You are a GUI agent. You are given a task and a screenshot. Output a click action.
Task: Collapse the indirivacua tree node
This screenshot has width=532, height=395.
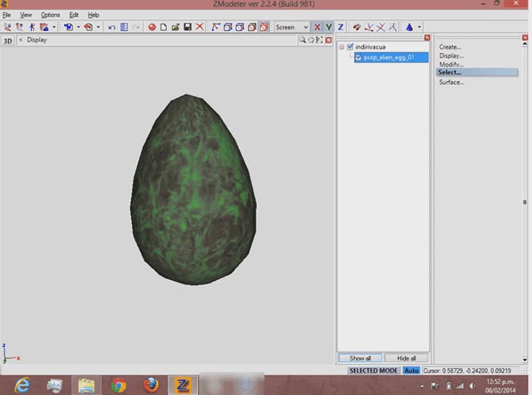pyautogui.click(x=342, y=47)
